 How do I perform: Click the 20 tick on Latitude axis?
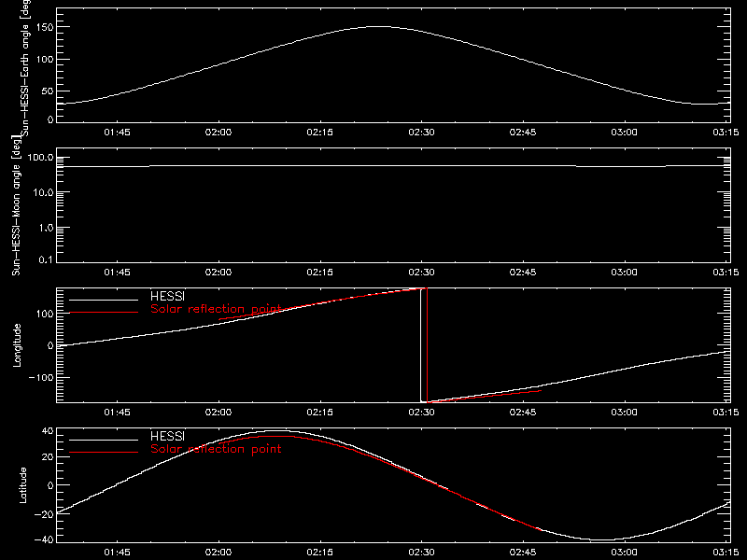48,457
